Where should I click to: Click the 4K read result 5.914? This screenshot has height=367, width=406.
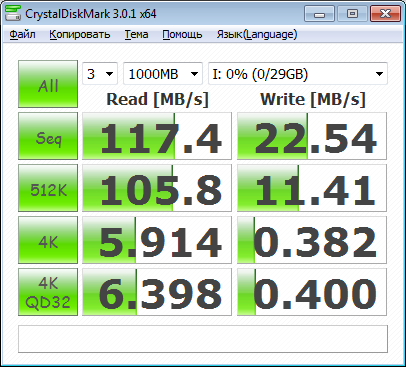coord(157,240)
